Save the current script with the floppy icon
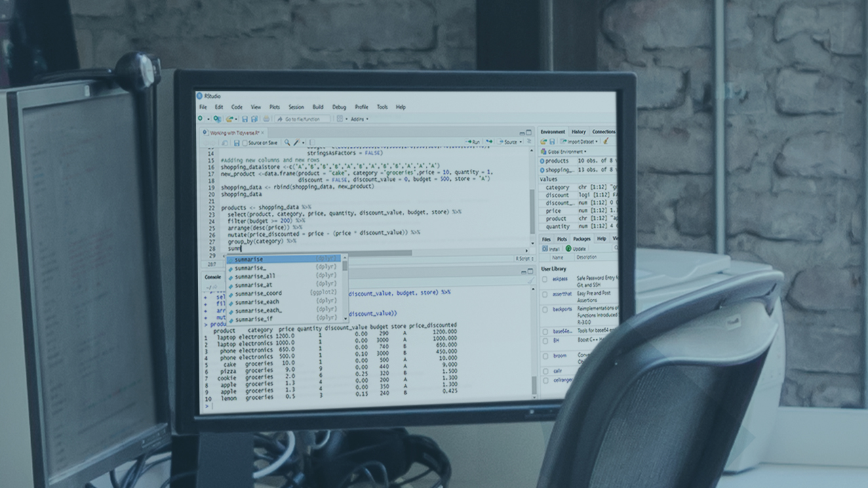Image resolution: width=868 pixels, height=488 pixels. [245, 119]
